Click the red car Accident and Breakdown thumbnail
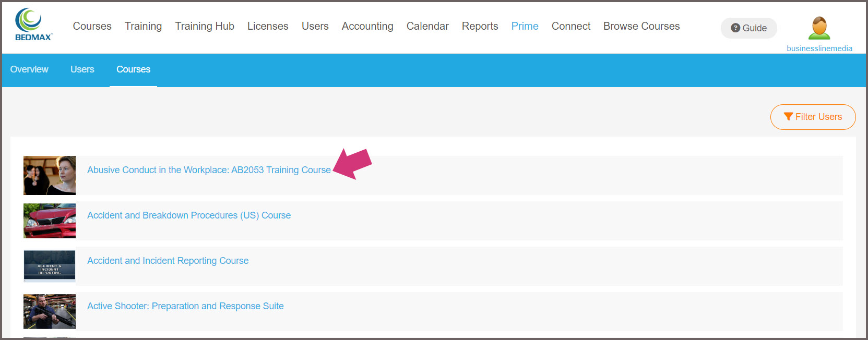Image resolution: width=868 pixels, height=340 pixels. point(50,221)
